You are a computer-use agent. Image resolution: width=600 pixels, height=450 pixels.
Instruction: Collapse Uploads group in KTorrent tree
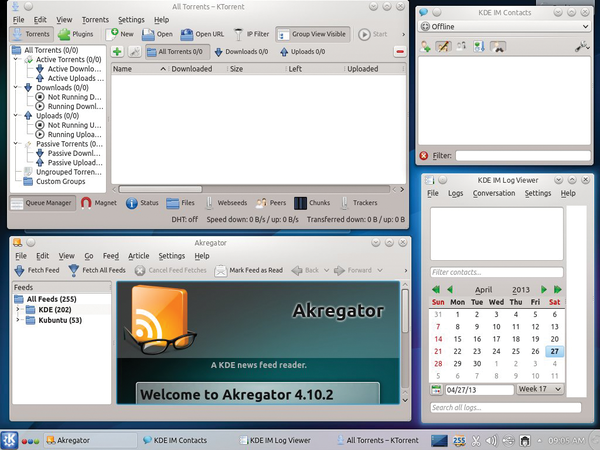(16, 115)
